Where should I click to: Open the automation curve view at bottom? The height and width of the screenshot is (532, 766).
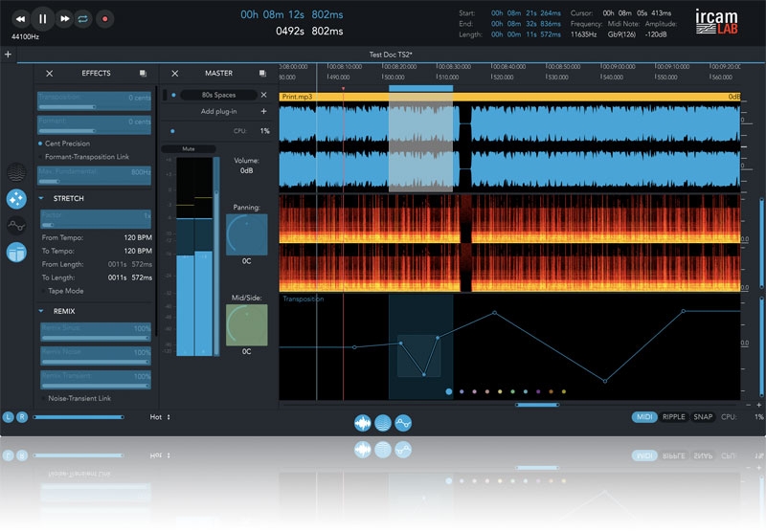(403, 422)
